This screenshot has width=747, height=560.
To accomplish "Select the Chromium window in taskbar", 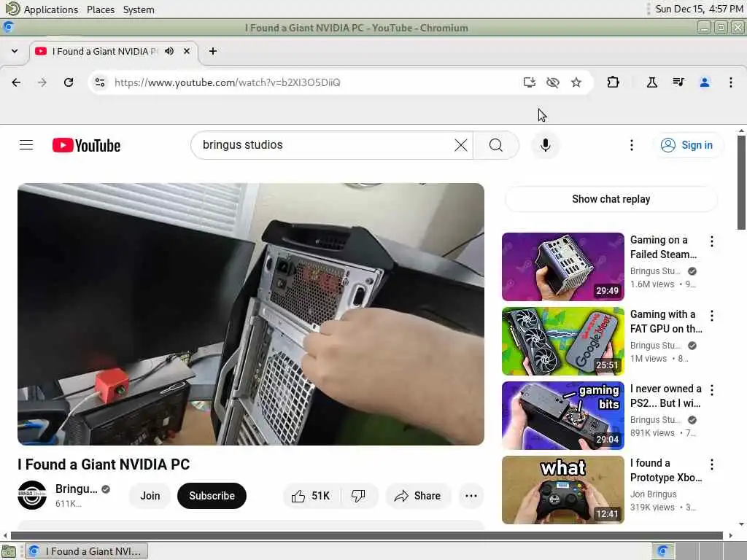I will [x=86, y=551].
